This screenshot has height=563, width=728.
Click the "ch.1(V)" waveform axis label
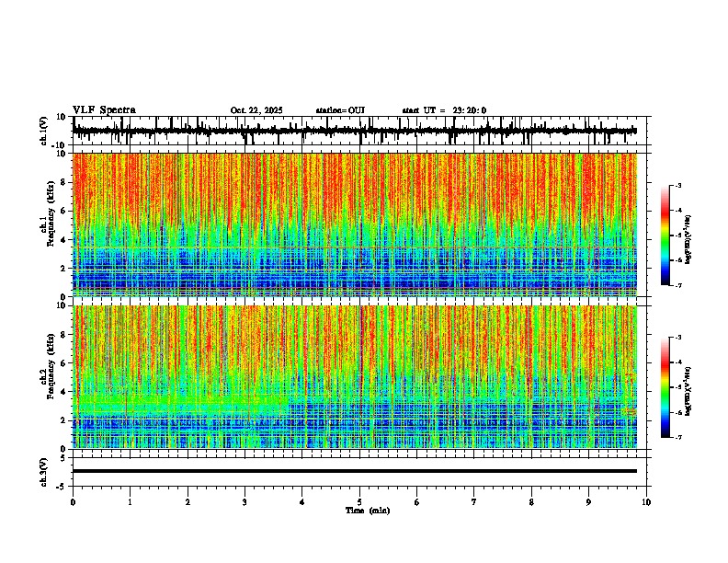[x=44, y=131]
